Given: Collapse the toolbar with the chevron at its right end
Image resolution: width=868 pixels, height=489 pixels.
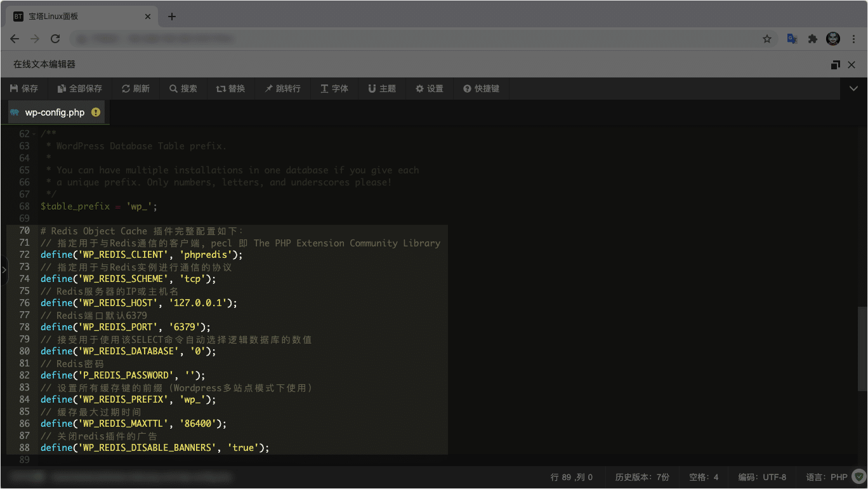Looking at the screenshot, I should click(x=854, y=89).
